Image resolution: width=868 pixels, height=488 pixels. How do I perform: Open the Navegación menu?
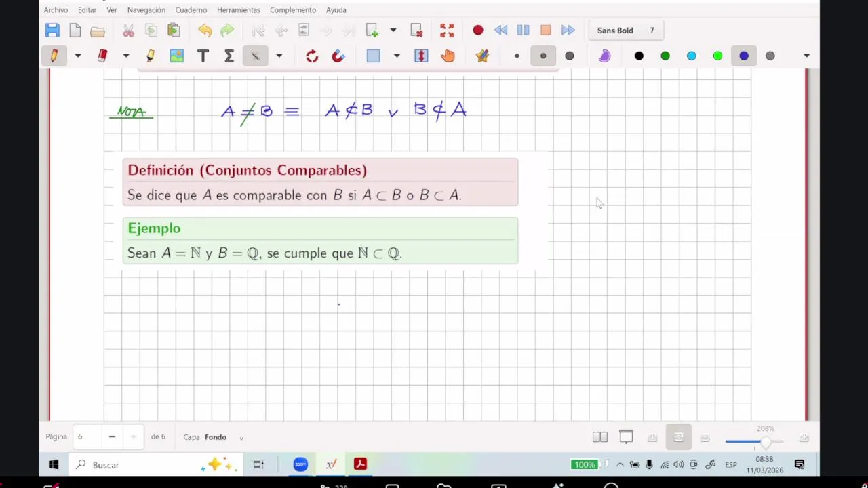coord(146,10)
